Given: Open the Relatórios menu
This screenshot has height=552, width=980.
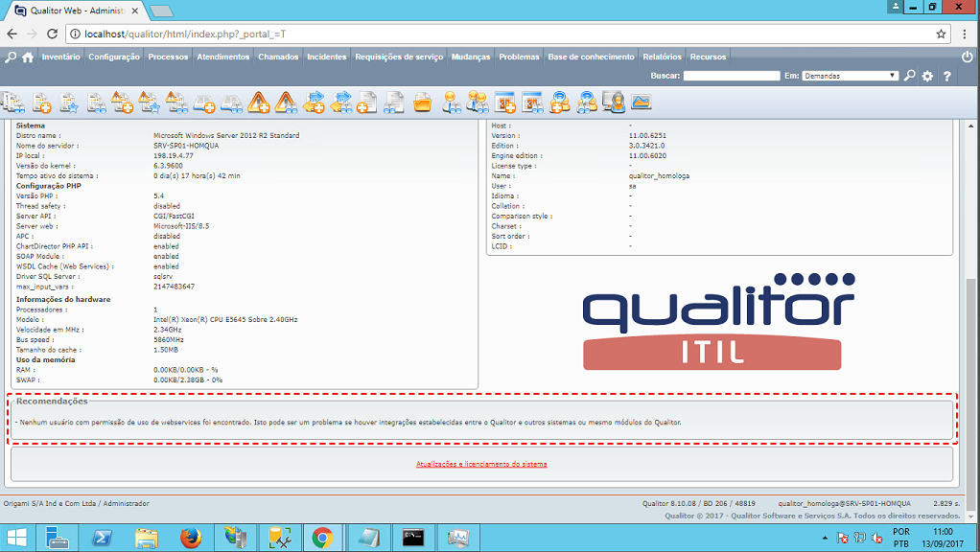Looking at the screenshot, I should click(x=662, y=57).
